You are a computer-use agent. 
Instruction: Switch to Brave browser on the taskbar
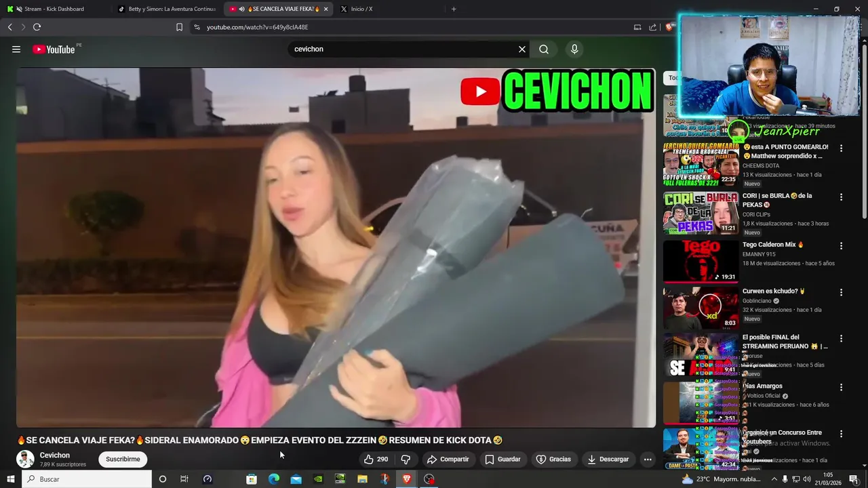point(407,479)
